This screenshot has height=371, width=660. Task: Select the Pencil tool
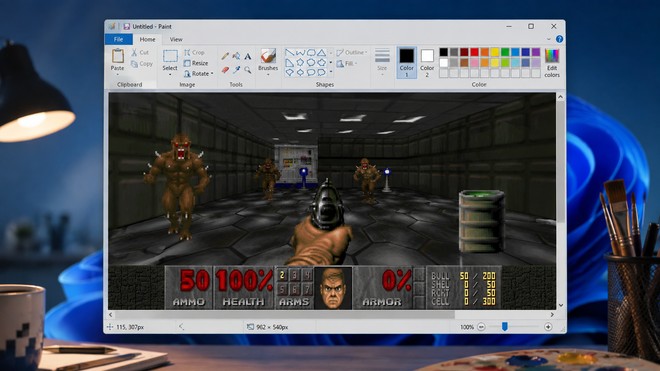point(225,56)
